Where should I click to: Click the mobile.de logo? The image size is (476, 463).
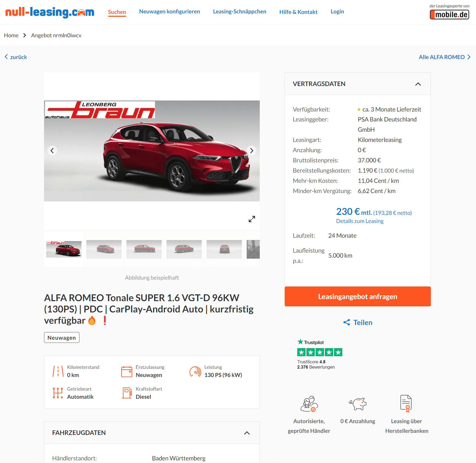point(449,14)
